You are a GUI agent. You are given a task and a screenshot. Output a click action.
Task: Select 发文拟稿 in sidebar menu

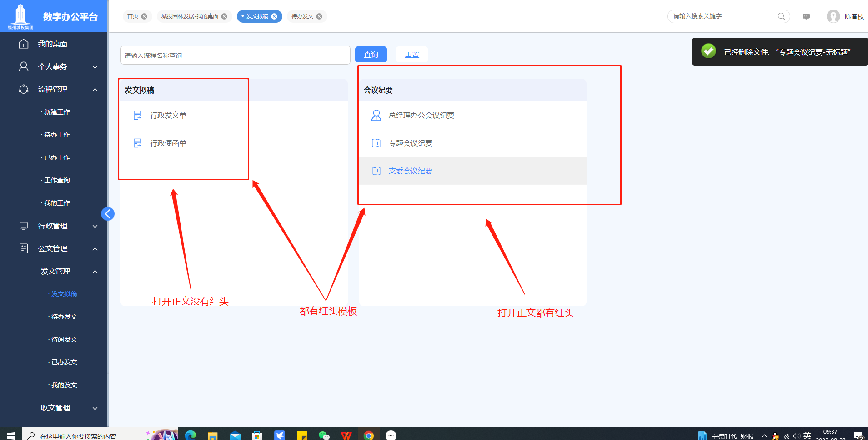pyautogui.click(x=64, y=294)
